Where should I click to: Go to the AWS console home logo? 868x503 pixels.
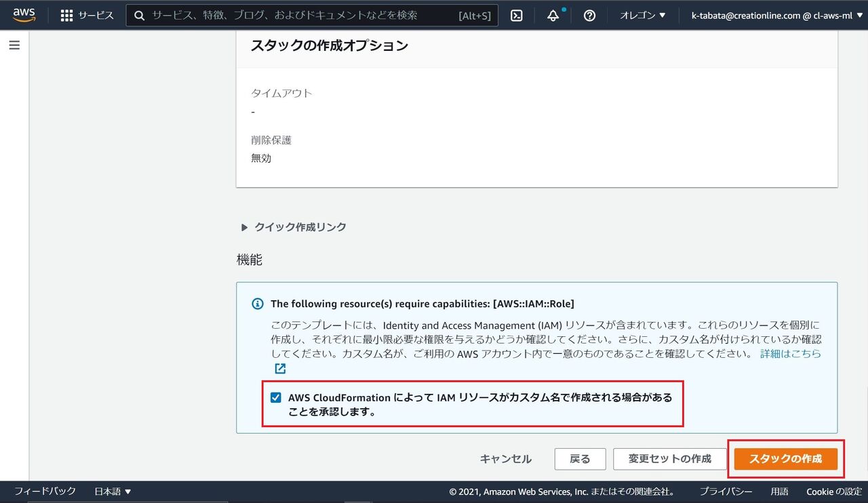pos(24,15)
